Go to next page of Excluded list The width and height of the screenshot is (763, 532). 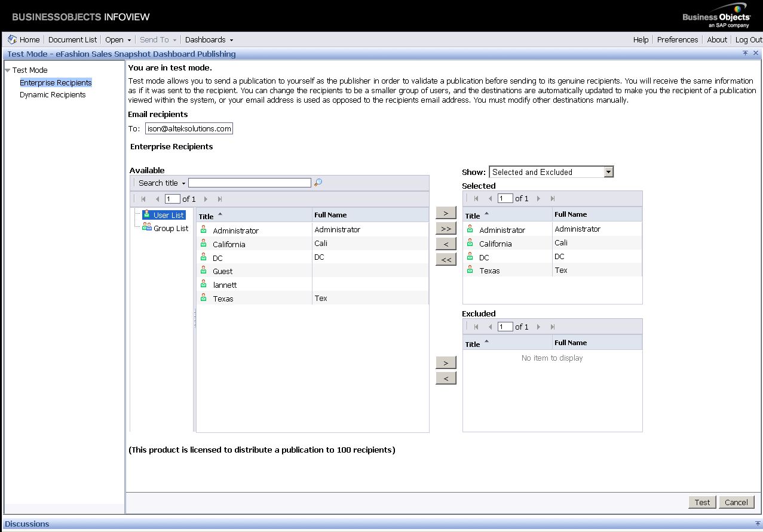pyautogui.click(x=539, y=327)
